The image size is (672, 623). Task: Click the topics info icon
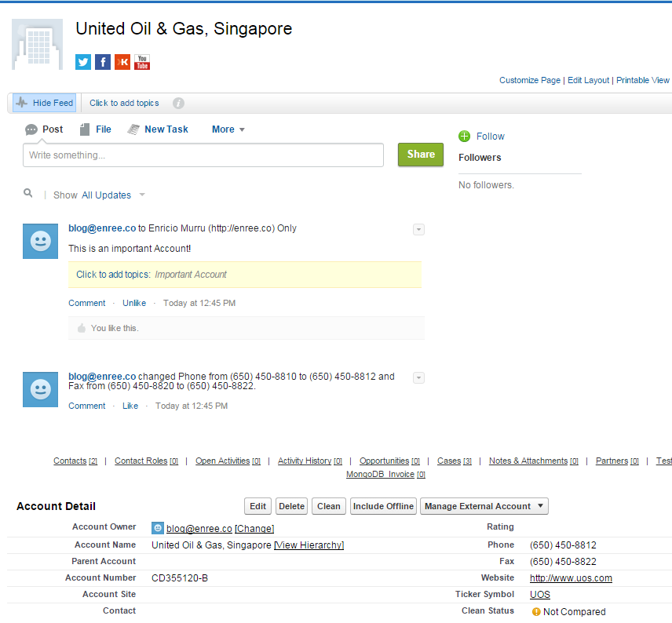(178, 104)
